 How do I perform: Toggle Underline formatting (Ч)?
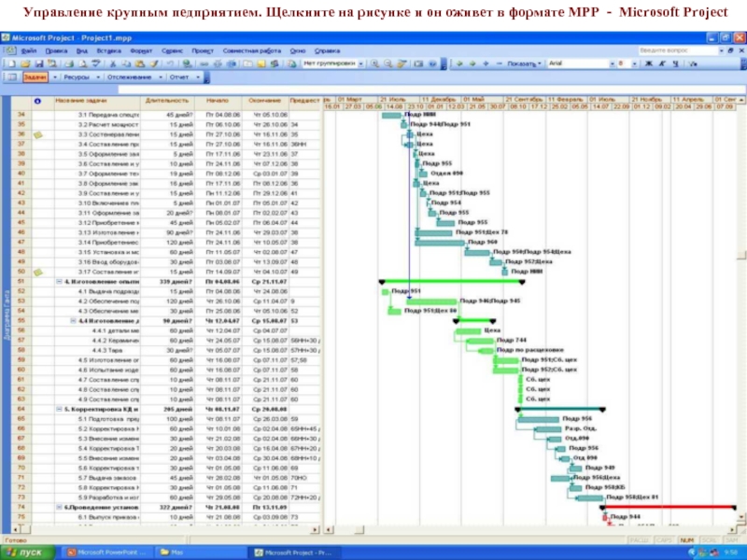pos(675,63)
